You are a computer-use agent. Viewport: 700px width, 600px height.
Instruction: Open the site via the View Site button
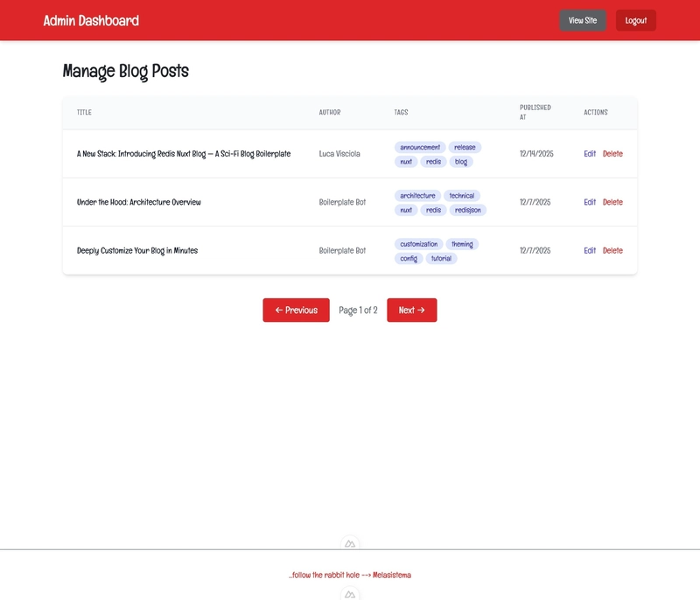coord(582,20)
